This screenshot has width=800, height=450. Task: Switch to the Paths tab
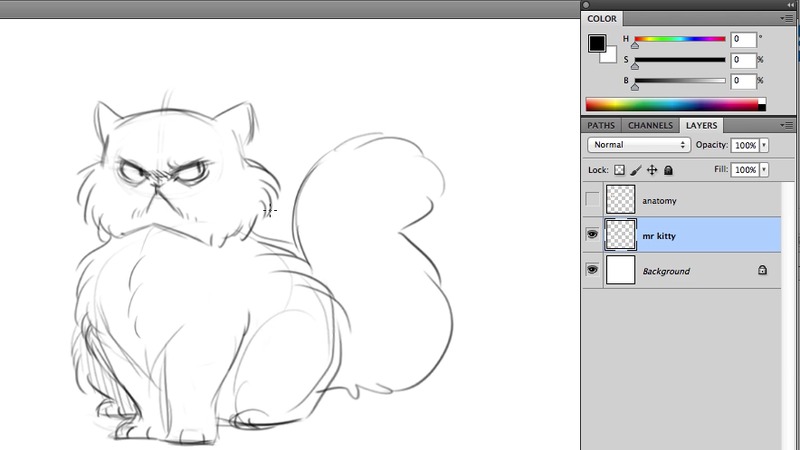[601, 126]
